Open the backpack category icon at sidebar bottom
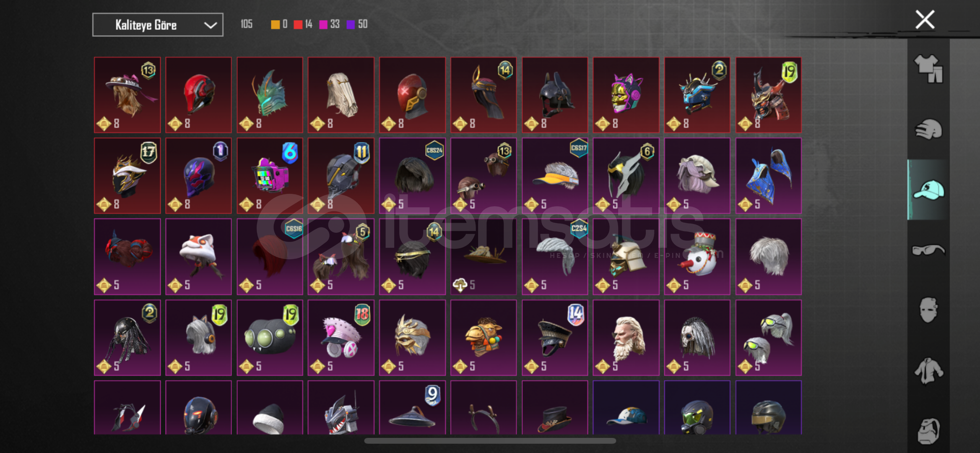Viewport: 980px width, 453px height. pyautogui.click(x=928, y=431)
